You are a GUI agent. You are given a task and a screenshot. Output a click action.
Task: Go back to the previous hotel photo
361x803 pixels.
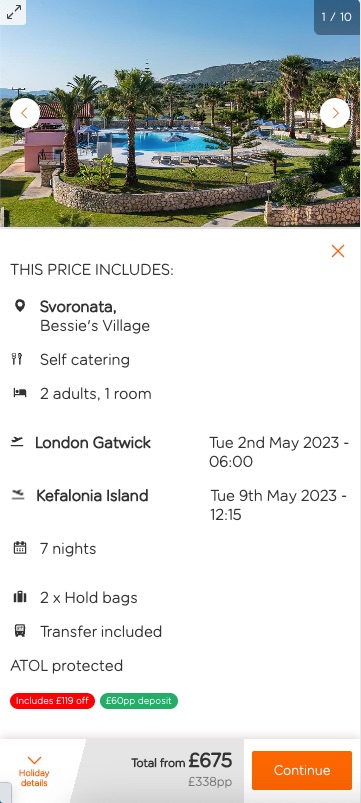pos(25,113)
